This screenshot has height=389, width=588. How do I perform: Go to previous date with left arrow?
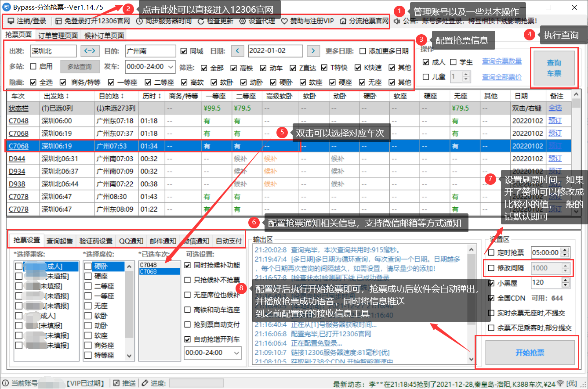(x=237, y=51)
